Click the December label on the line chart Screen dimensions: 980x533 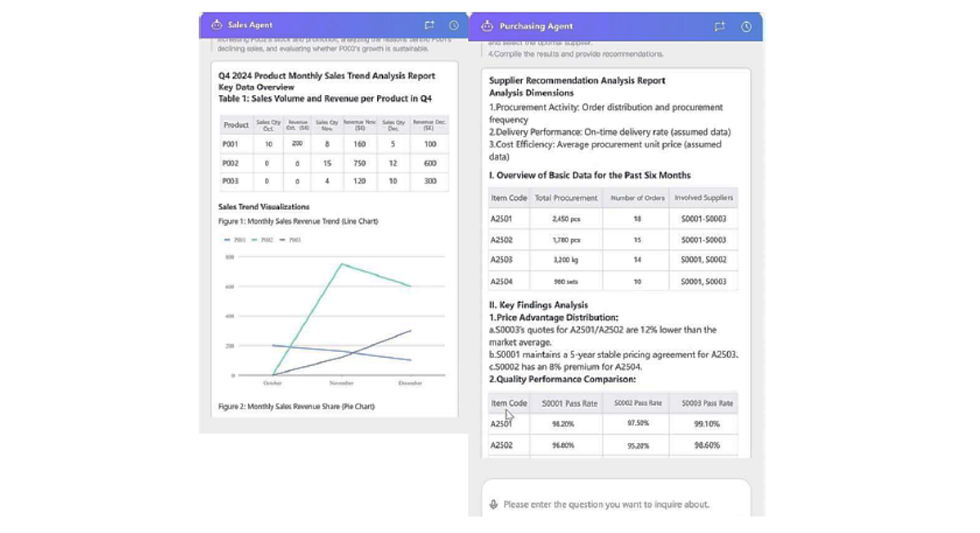point(410,383)
